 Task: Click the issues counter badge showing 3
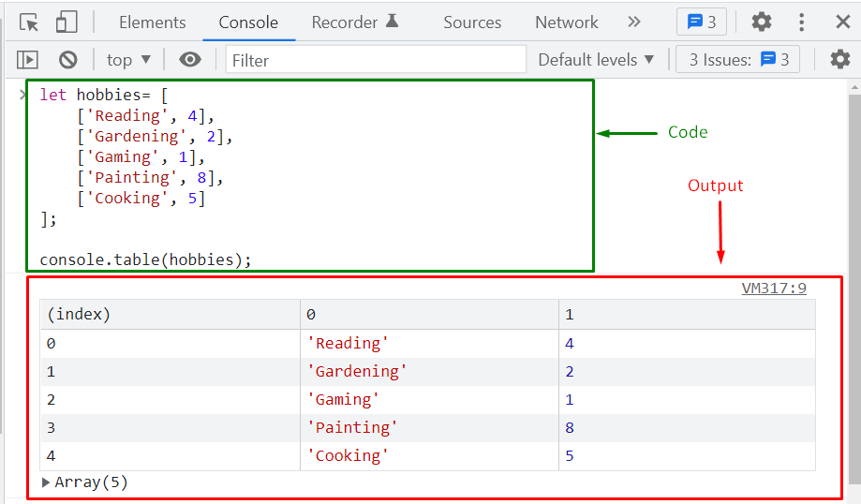pos(702,22)
